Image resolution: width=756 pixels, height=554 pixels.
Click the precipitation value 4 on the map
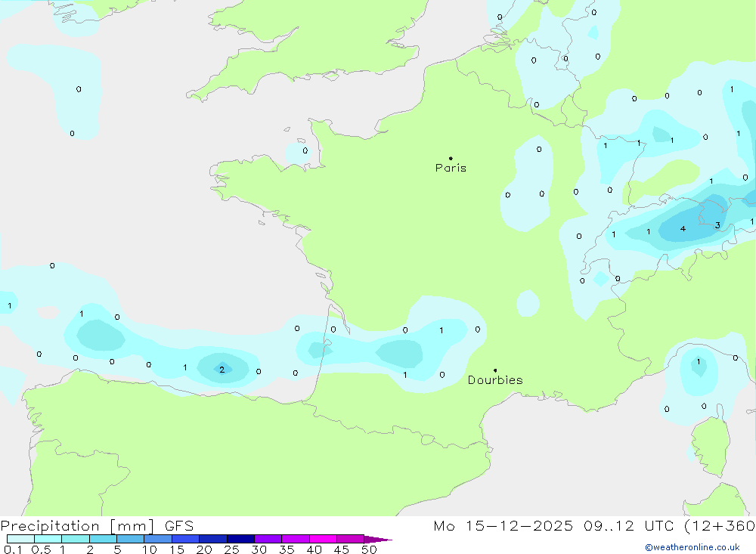(683, 228)
